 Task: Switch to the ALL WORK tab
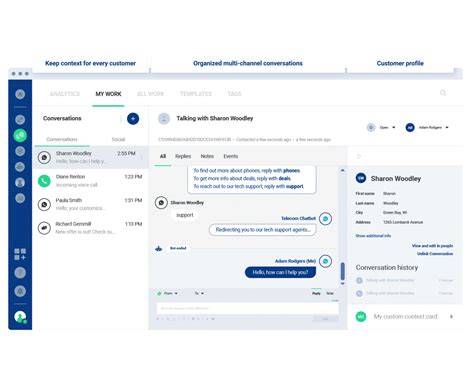click(x=150, y=94)
